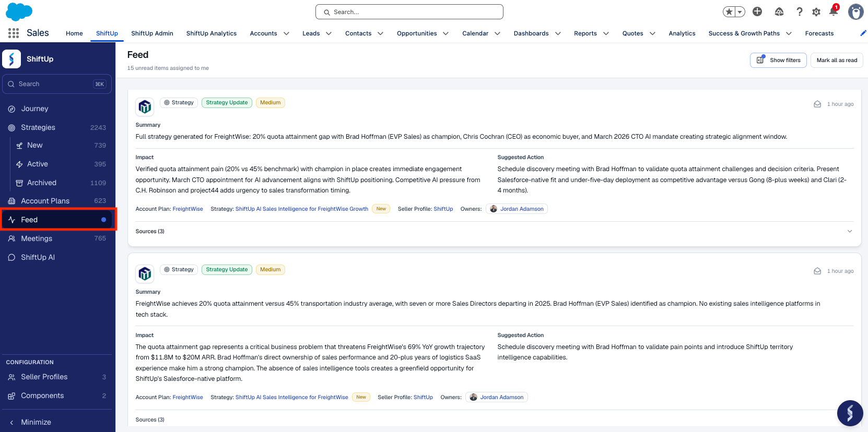Viewport: 868px width, 432px height.
Task: Show filters for the feed
Action: pos(778,60)
